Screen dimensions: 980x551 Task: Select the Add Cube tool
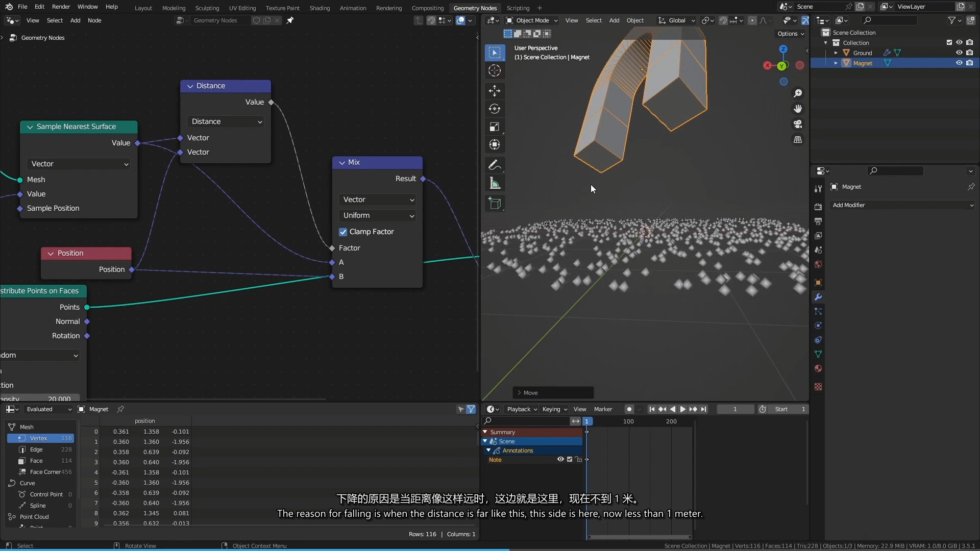point(494,204)
